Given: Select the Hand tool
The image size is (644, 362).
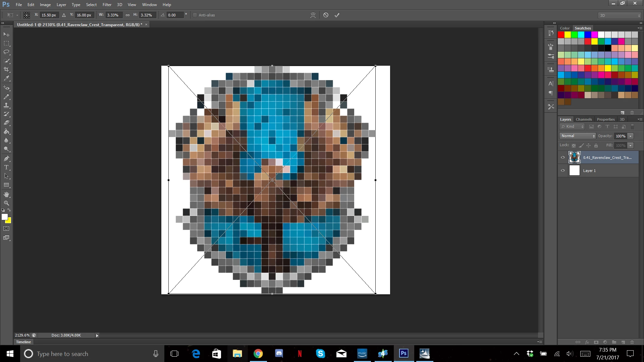Looking at the screenshot, I should click(6, 194).
